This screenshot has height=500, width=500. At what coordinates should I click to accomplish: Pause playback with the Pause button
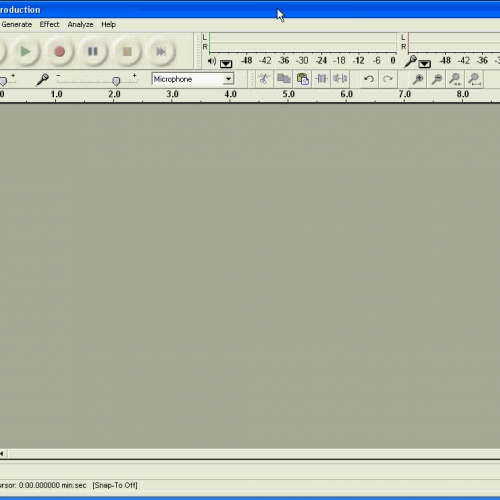coord(93,52)
